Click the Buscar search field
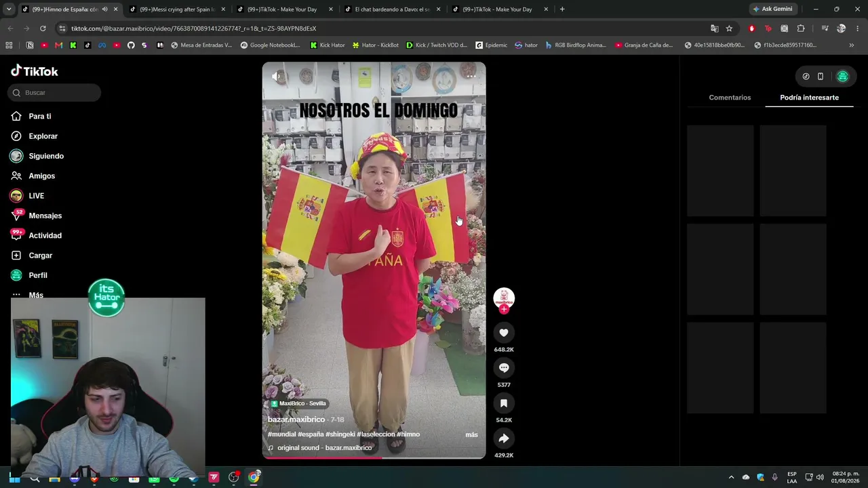This screenshot has width=868, height=488. click(54, 93)
